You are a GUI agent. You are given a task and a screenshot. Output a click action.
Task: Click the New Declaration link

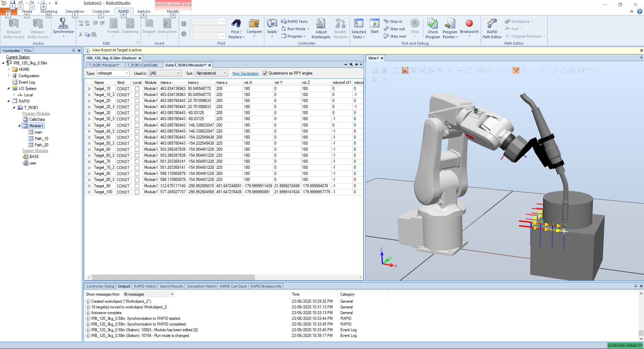pos(245,73)
